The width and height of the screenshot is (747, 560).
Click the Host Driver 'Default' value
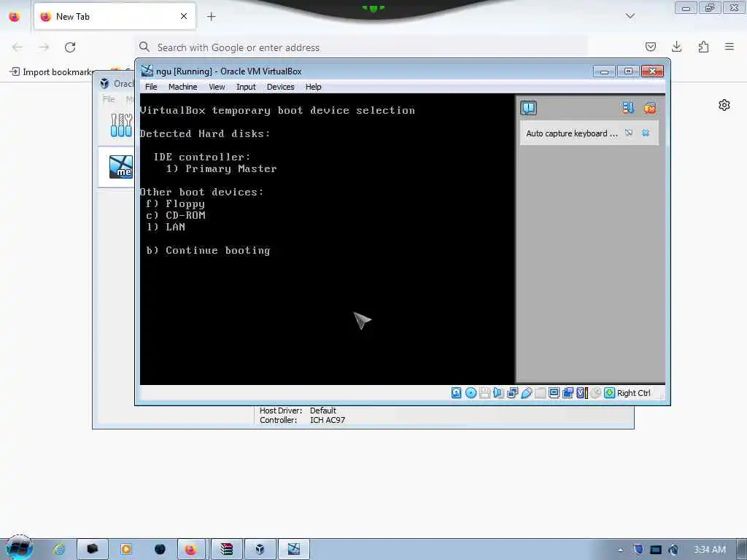pos(323,411)
